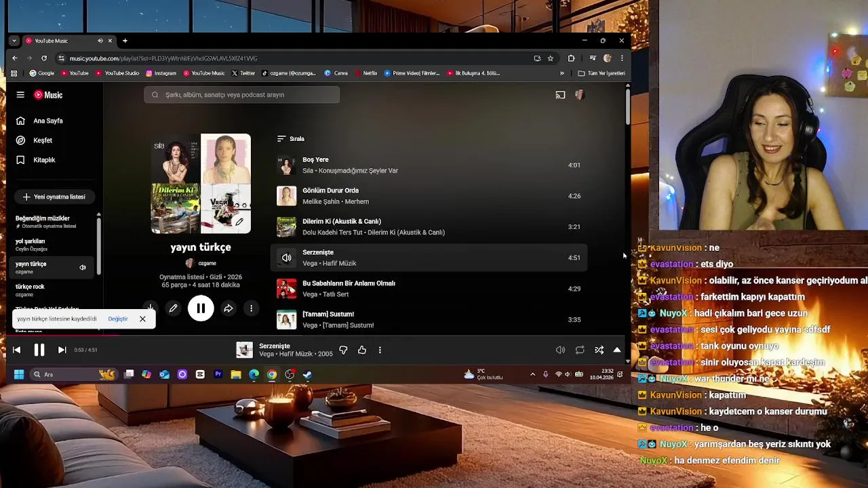Click the Serzenişte now-playing speaker thumbnail
Viewport: 868px width, 488px height.
[x=286, y=258]
